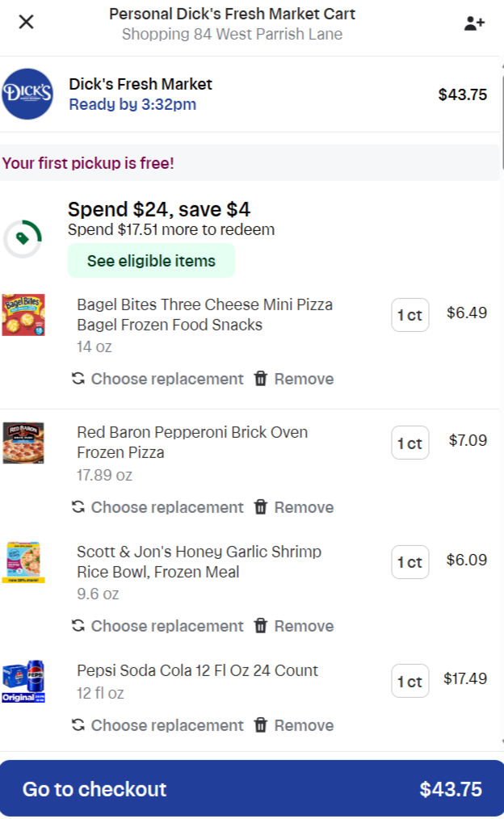Open the Pepsi Soda Cola product image
Image resolution: width=504 pixels, height=819 pixels.
point(23,682)
